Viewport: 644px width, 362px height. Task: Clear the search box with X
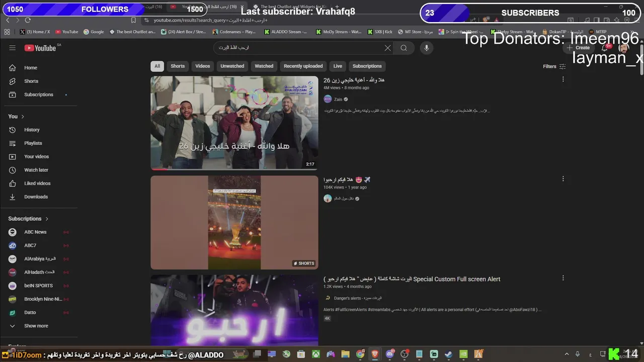click(x=387, y=48)
